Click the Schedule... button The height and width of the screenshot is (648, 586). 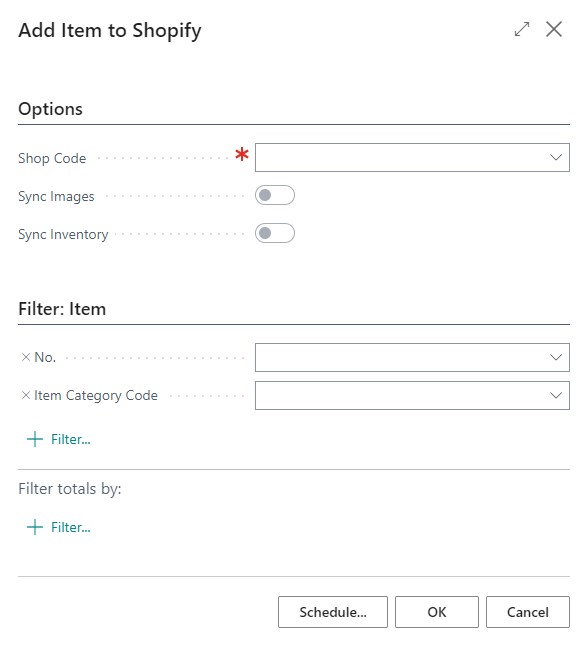coord(333,612)
